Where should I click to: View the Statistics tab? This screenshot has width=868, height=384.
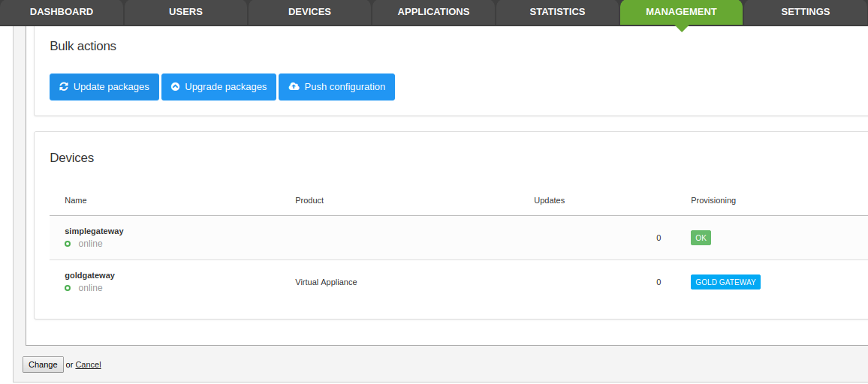557,12
